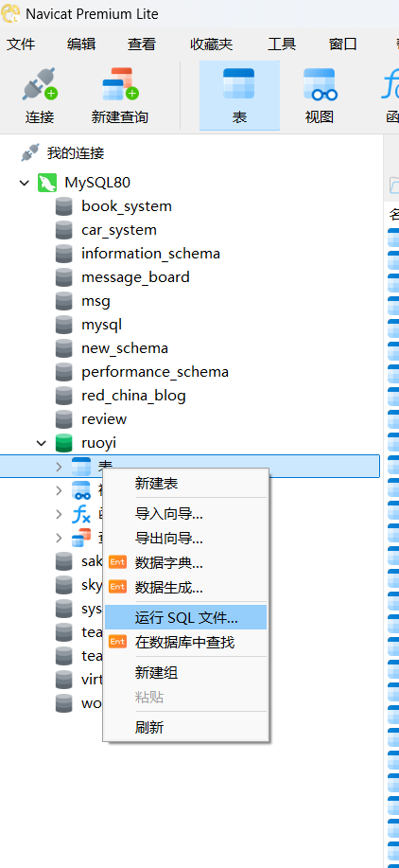Screen dimensions: 399x868
Task: Expand the functions node under ruoyi
Action: (x=59, y=514)
